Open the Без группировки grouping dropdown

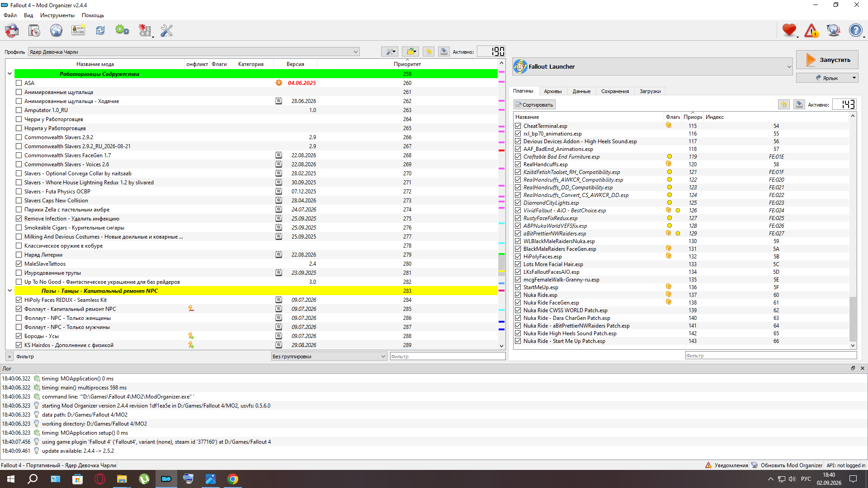point(329,357)
